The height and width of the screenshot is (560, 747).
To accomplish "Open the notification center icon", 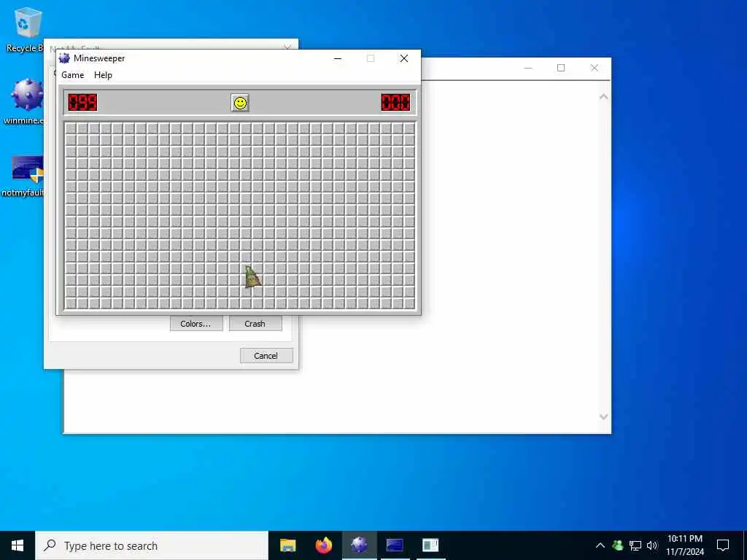I will coord(723,545).
